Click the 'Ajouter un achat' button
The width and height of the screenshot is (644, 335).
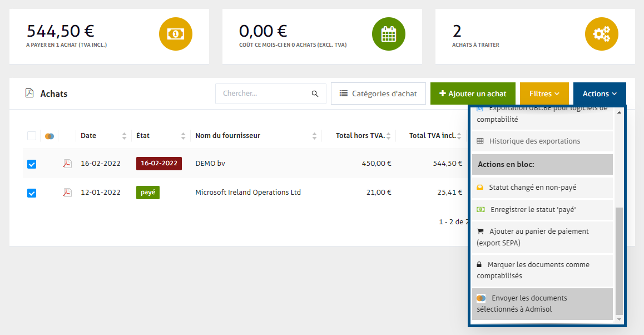472,93
